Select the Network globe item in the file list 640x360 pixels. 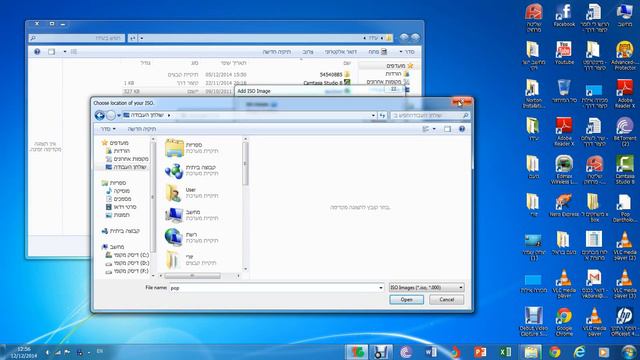[x=192, y=238]
